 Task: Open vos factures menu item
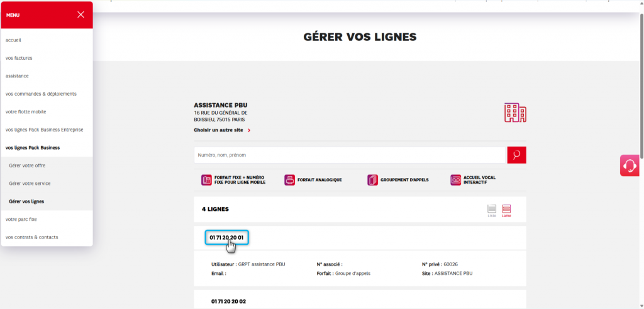19,58
